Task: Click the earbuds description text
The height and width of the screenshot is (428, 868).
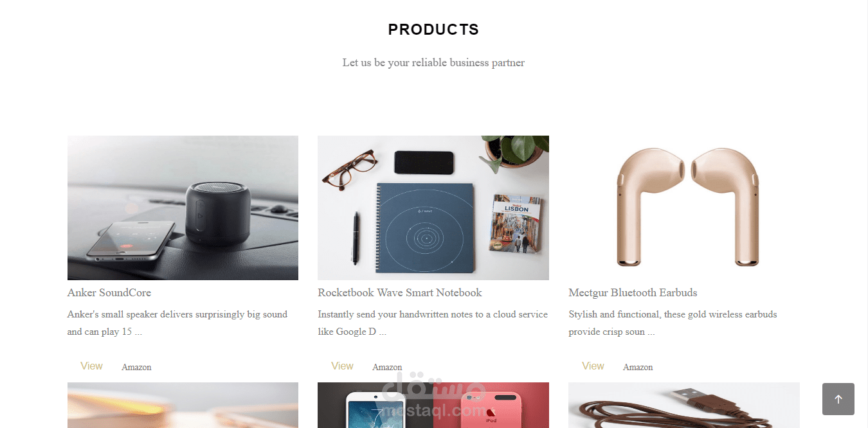Action: (673, 323)
